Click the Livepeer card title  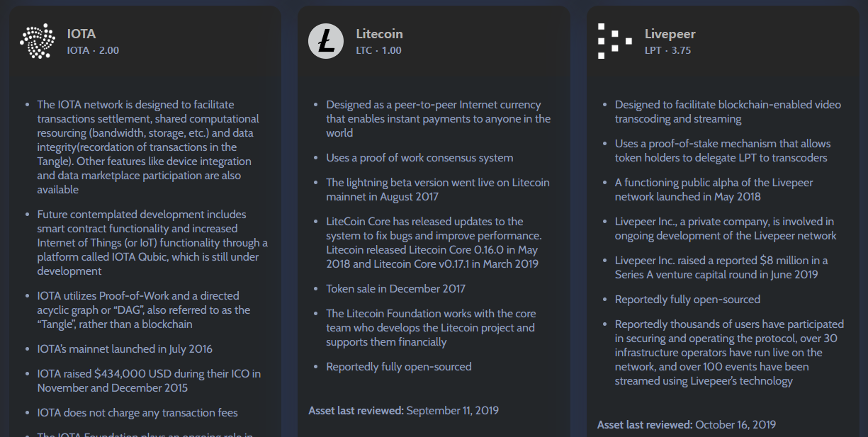670,34
